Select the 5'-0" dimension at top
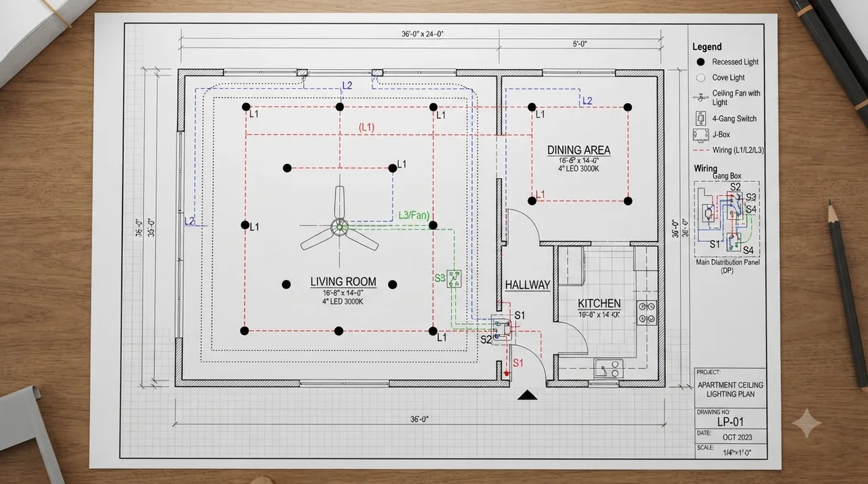This screenshot has width=868, height=484. tap(579, 44)
